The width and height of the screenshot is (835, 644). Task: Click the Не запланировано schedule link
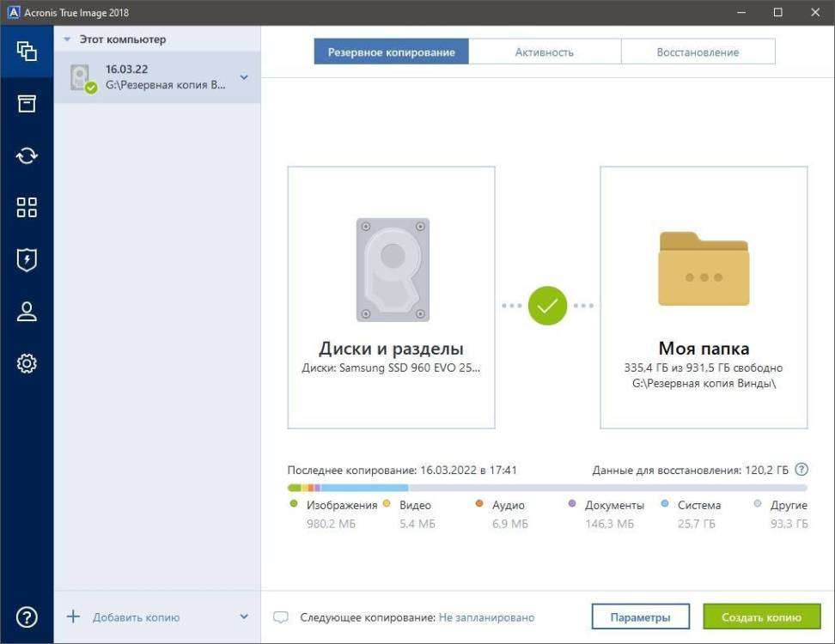(486, 617)
